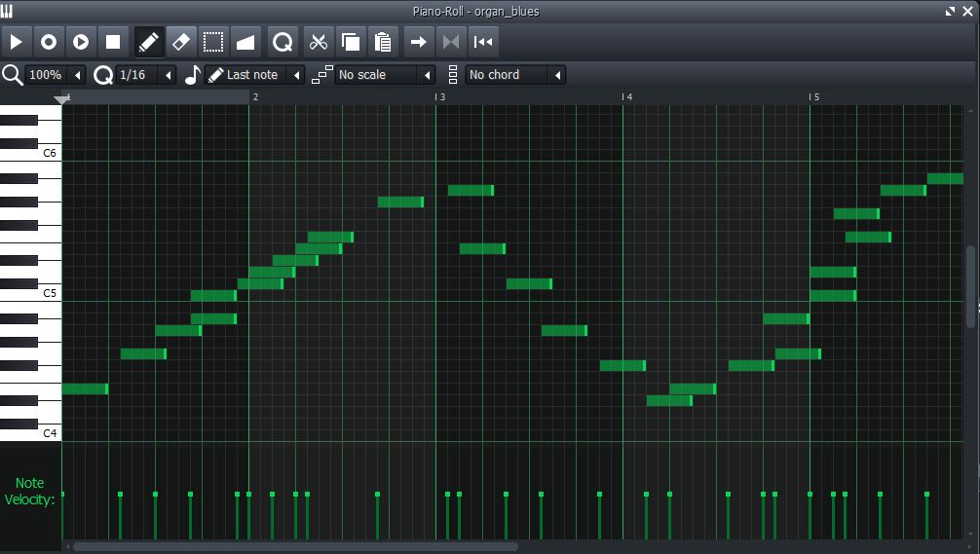Copy selected notes with the copy icon

(350, 42)
